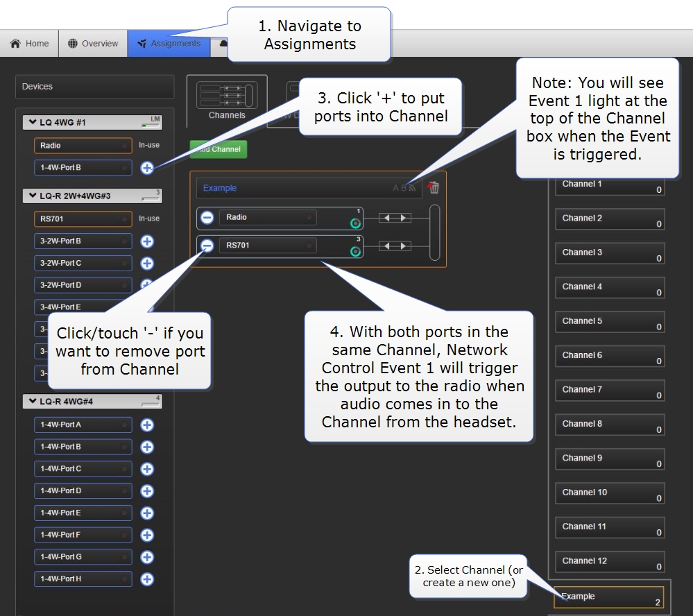Click the plus icon next to 1-4W-Port B under LQ 4WG #1
The width and height of the screenshot is (693, 616).
pos(147,168)
